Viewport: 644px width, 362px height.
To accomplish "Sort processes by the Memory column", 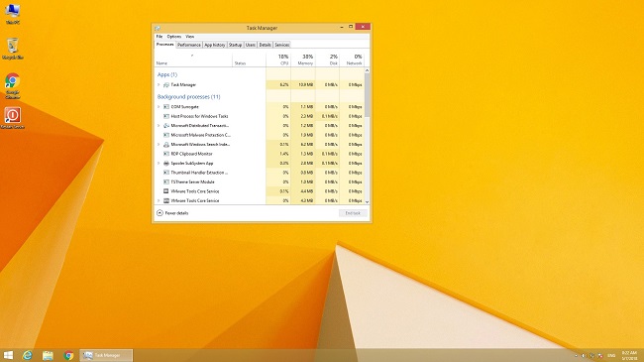I will 303,60.
